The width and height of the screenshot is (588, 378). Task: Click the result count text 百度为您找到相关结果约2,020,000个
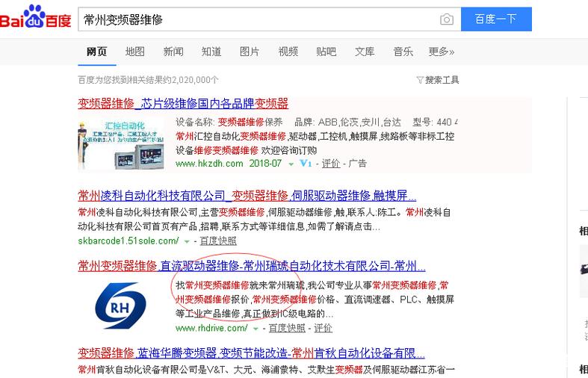(148, 80)
